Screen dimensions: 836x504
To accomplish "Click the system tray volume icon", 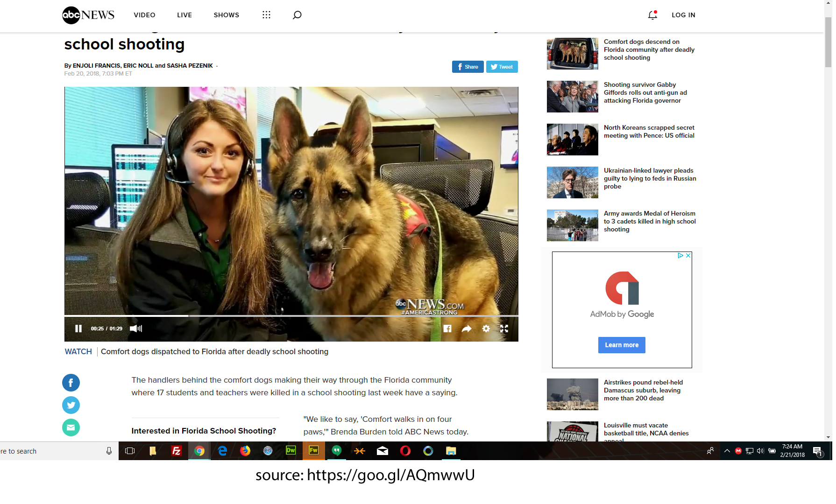I will click(x=760, y=451).
